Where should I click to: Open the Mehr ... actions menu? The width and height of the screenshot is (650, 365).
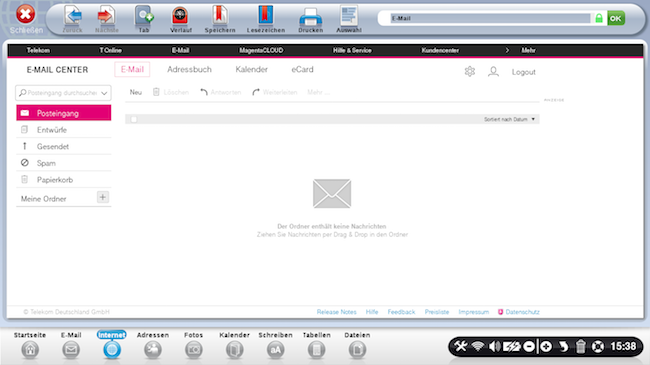point(318,92)
